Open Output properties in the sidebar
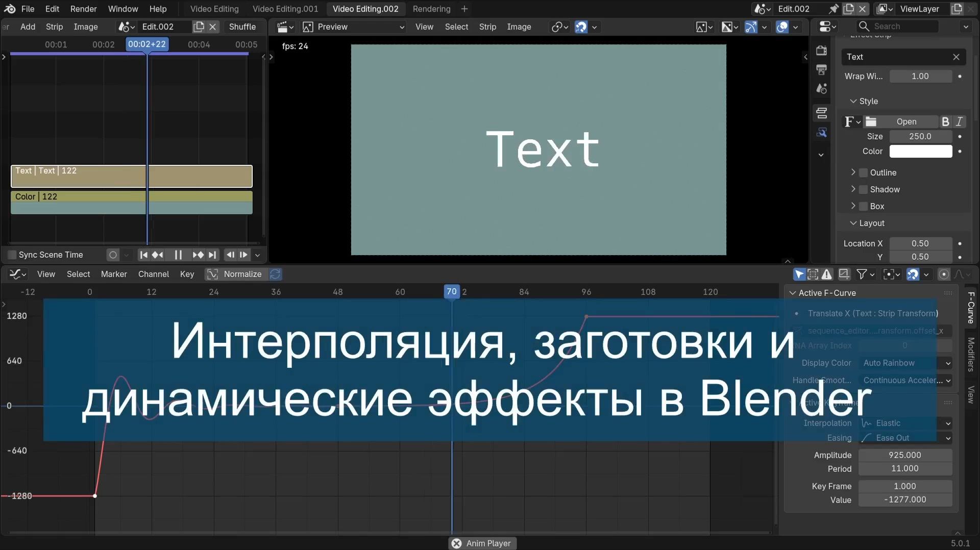Screen dimensions: 980x550 pos(822,69)
